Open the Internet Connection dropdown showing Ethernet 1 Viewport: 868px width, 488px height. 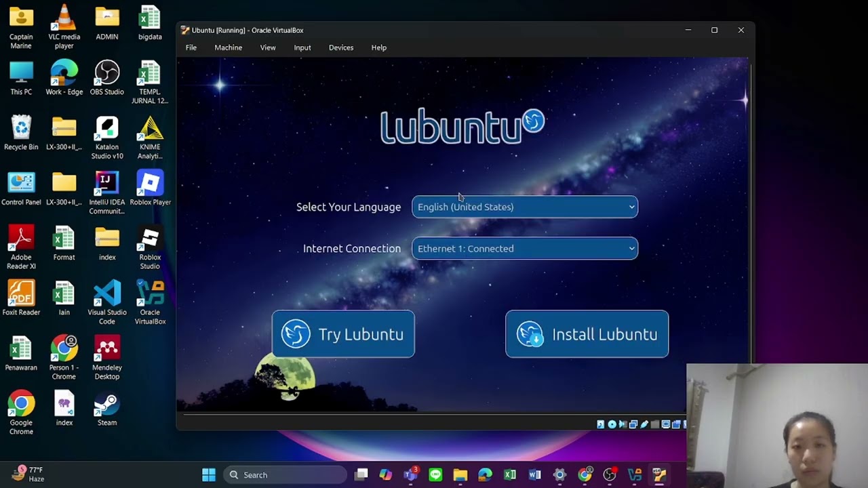525,248
